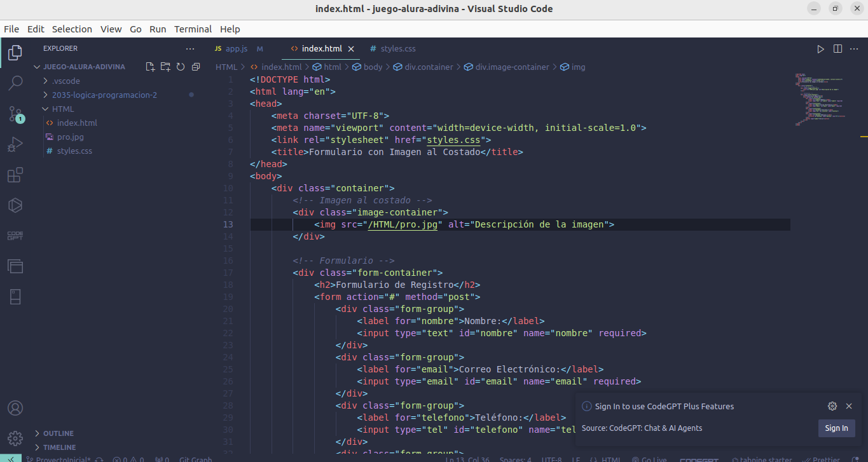Open the Go menu
The height and width of the screenshot is (462, 868).
coord(135,29)
